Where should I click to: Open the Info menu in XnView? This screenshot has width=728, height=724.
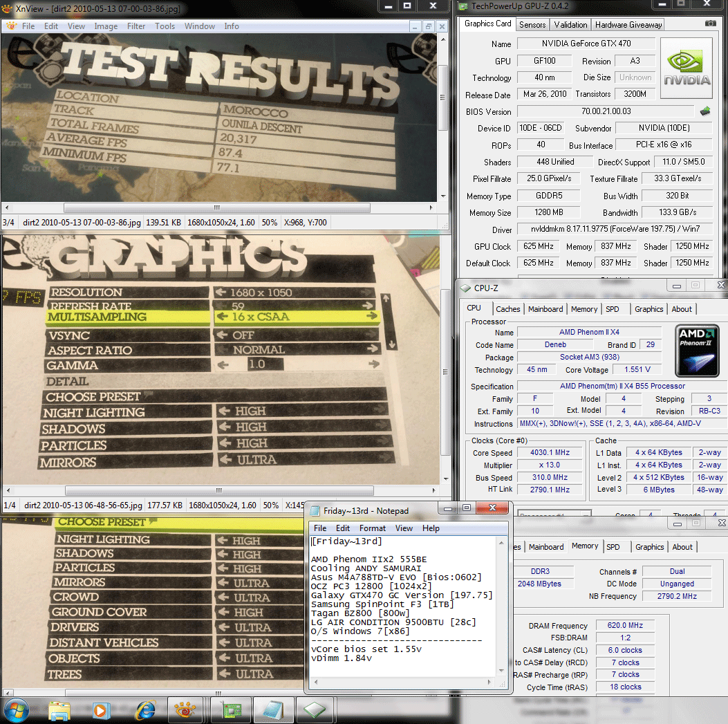232,26
